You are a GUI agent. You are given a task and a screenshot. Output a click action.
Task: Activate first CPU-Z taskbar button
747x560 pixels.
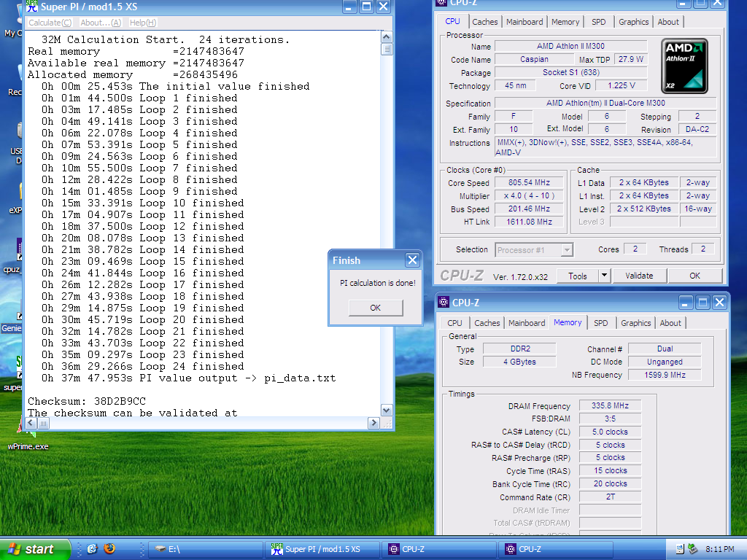coord(439,549)
